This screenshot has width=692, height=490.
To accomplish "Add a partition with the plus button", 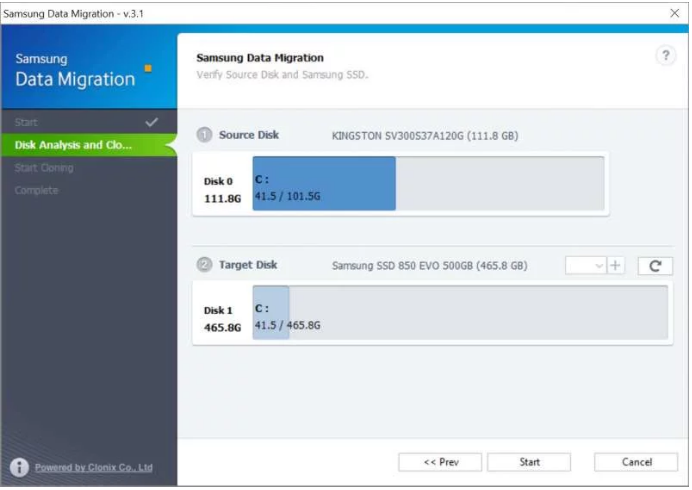I will coord(615,266).
